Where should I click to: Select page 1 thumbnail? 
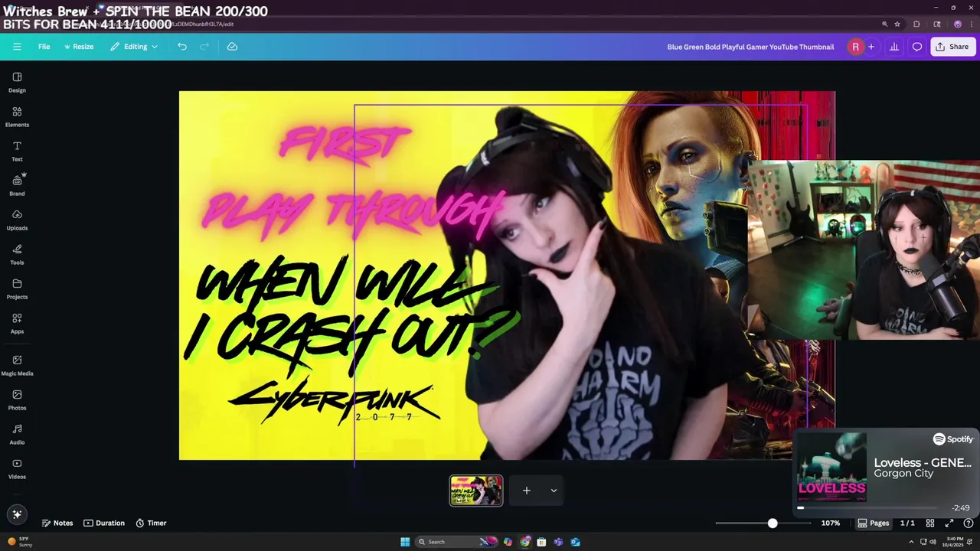(476, 491)
